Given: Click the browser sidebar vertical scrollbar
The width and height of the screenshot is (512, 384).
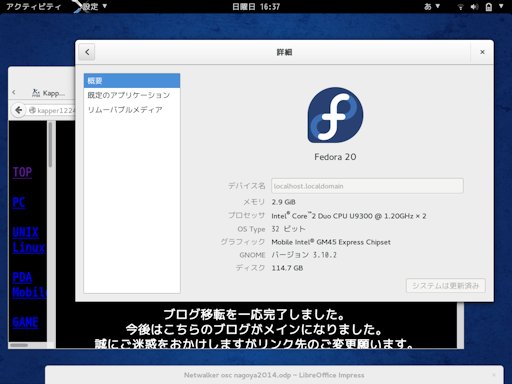Looking at the screenshot, I should 50,145.
